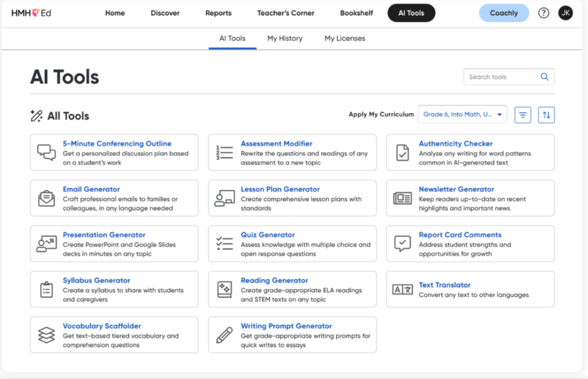
Task: Click the filter tools icon button
Action: (522, 115)
